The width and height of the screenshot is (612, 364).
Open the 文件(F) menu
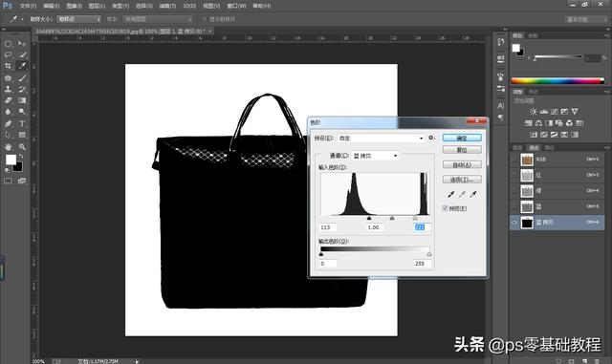28,6
